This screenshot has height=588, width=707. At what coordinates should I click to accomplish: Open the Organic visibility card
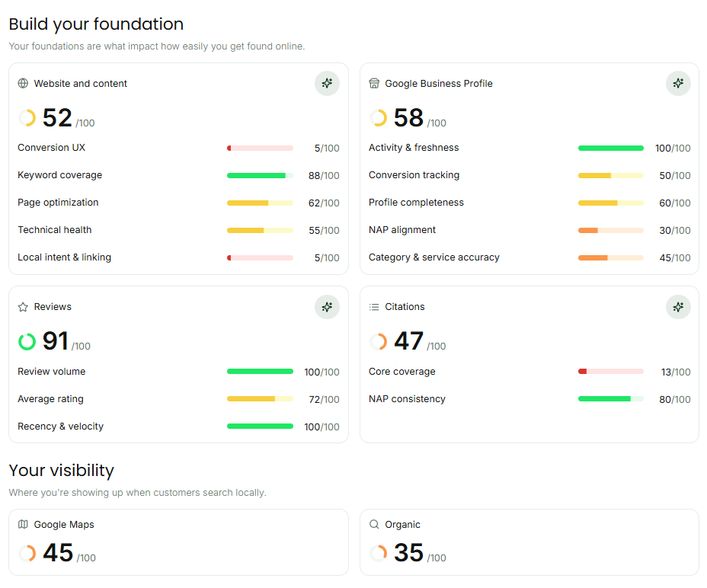tap(529, 542)
